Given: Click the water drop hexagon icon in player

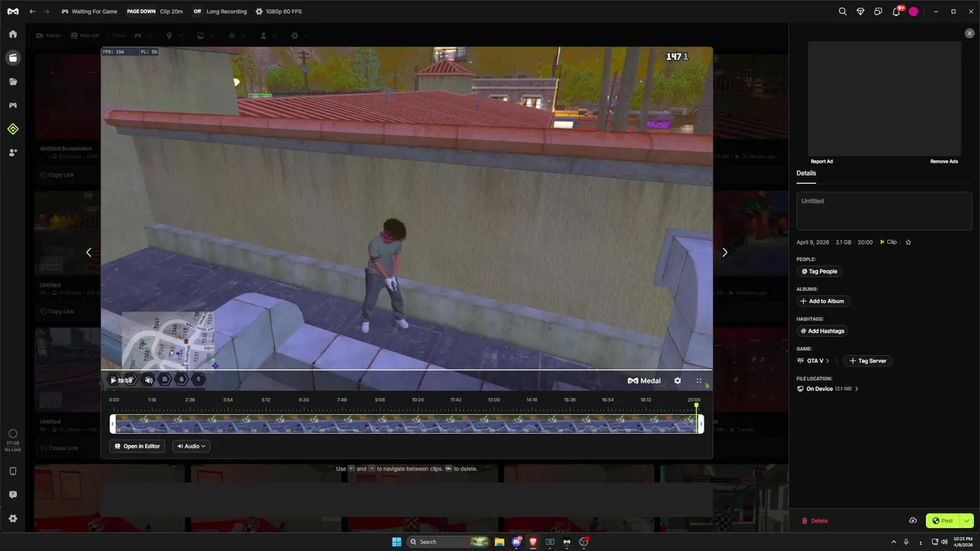Looking at the screenshot, I should pos(181,380).
